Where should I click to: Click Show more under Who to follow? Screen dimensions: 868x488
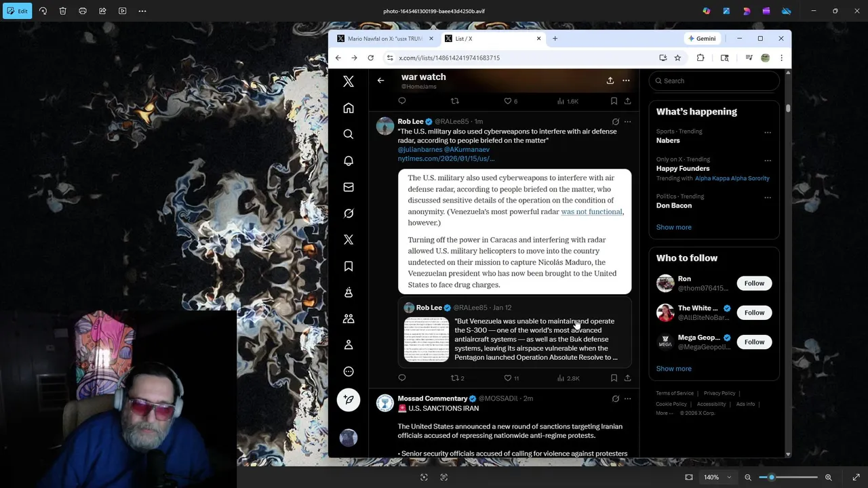coord(674,369)
